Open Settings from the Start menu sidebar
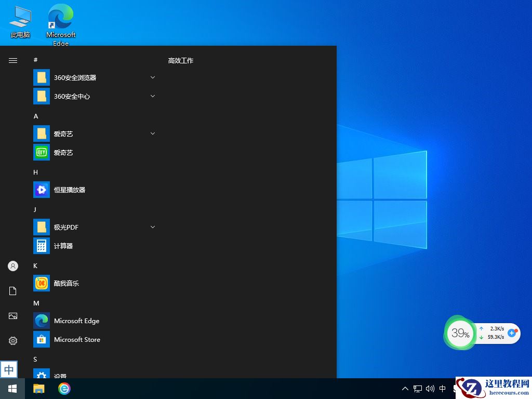 (x=12, y=341)
